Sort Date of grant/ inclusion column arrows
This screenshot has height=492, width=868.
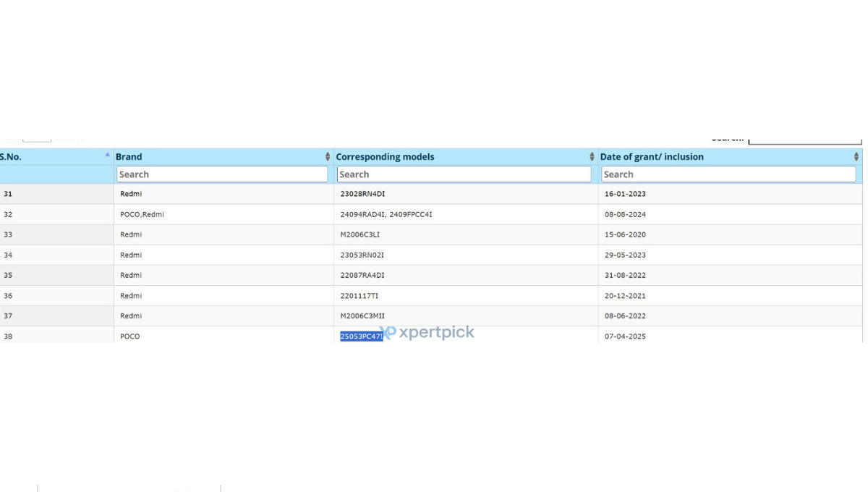click(x=856, y=157)
